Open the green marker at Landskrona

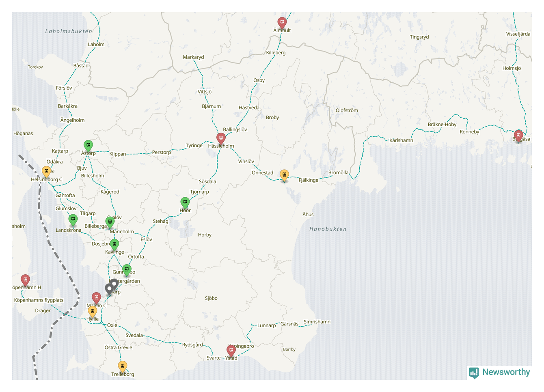pyautogui.click(x=73, y=220)
